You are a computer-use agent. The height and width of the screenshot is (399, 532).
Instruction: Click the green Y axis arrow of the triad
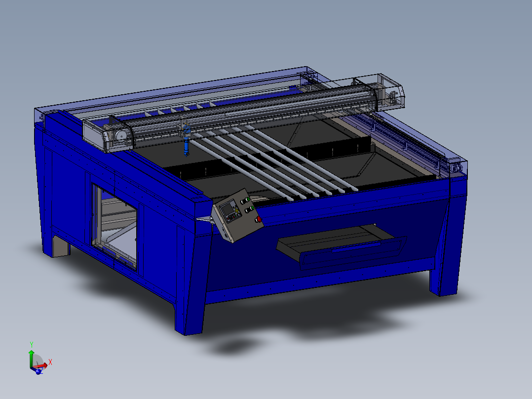pos(31,358)
